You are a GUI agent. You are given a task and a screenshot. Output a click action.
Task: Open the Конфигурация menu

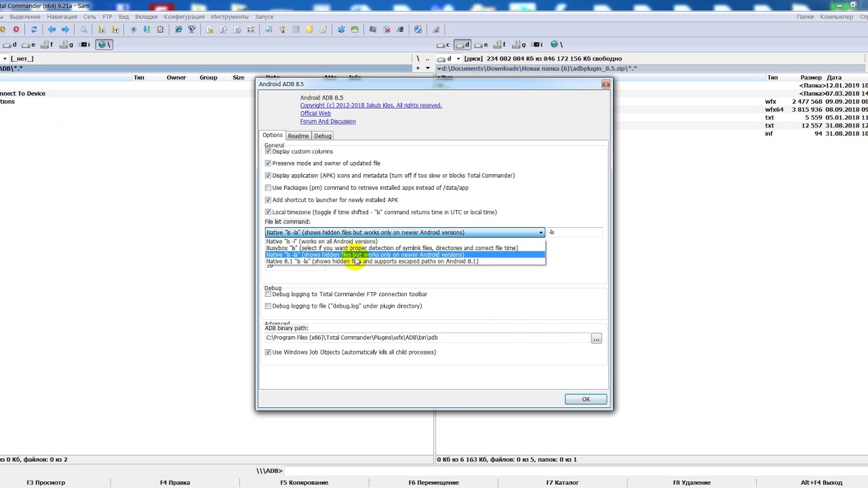pos(184,17)
